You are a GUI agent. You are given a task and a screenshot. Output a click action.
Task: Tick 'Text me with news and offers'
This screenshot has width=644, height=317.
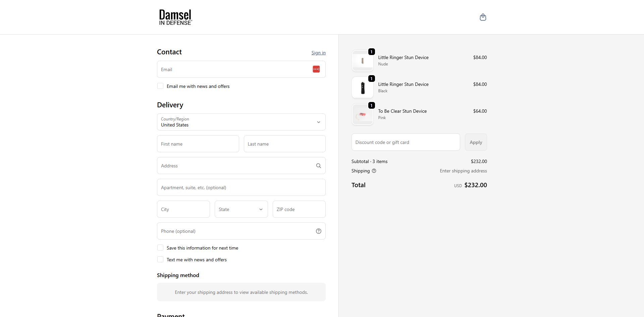[x=160, y=260]
